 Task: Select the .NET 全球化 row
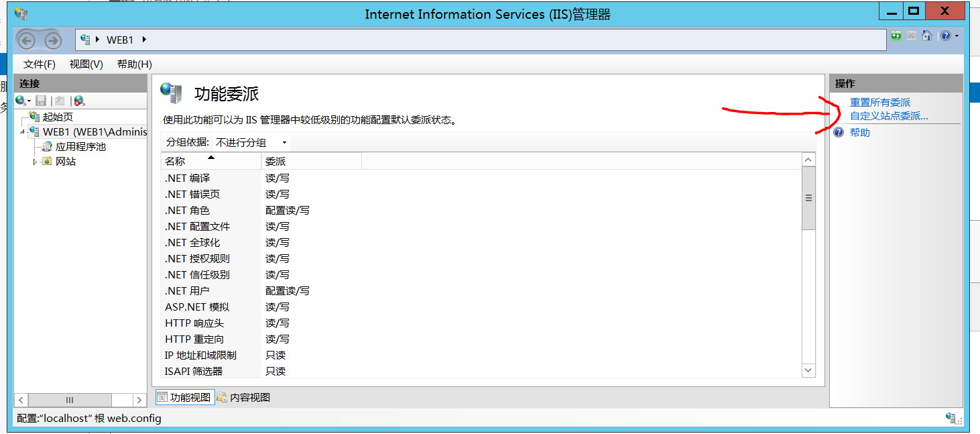481,242
